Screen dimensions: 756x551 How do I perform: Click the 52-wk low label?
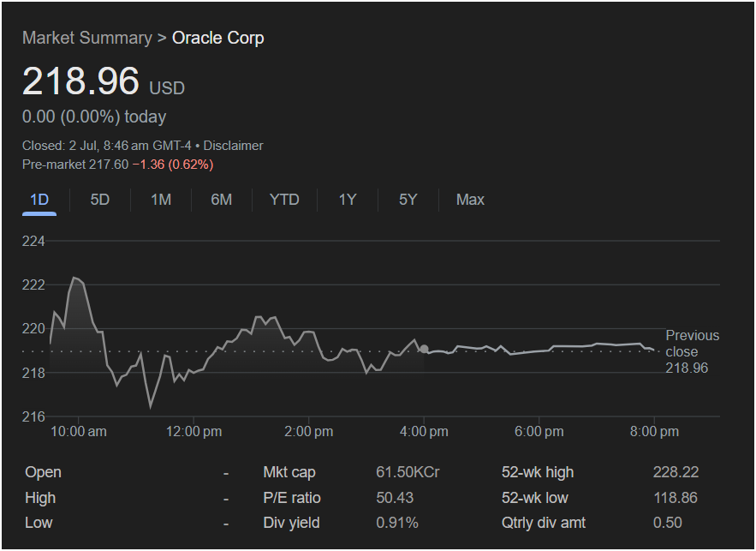pyautogui.click(x=535, y=498)
